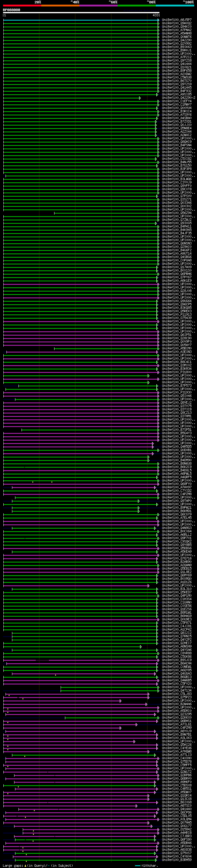Click the =100char. scale legend
The image size is (197, 868).
point(147,865)
